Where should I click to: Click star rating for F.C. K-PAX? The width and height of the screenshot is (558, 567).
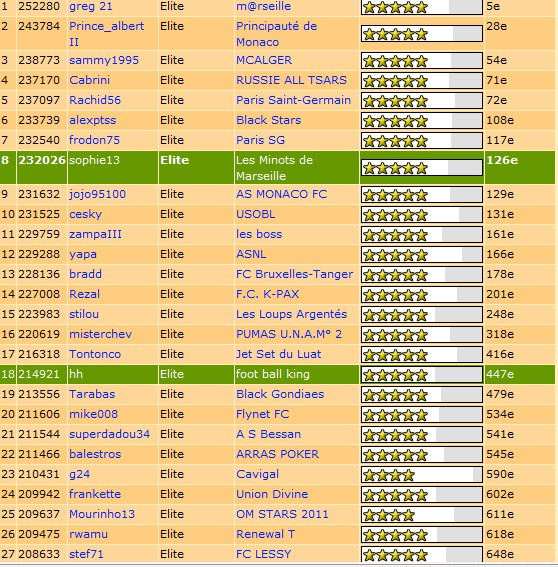422,295
